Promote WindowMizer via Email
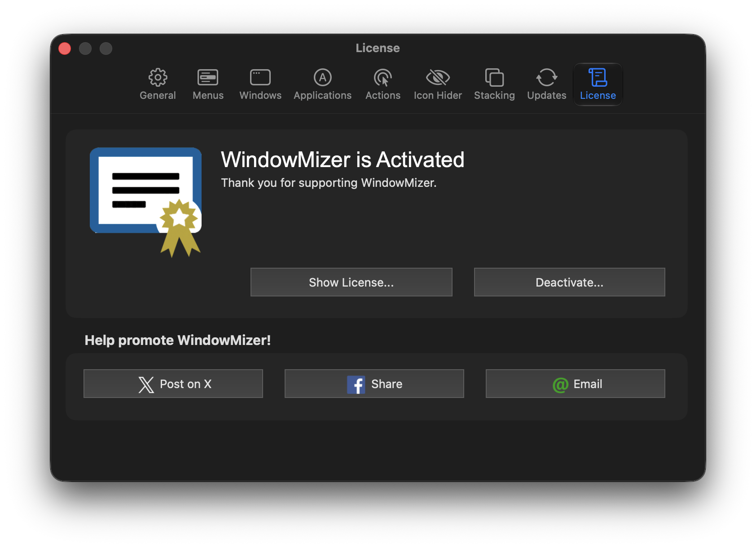This screenshot has width=756, height=548. coord(576,384)
